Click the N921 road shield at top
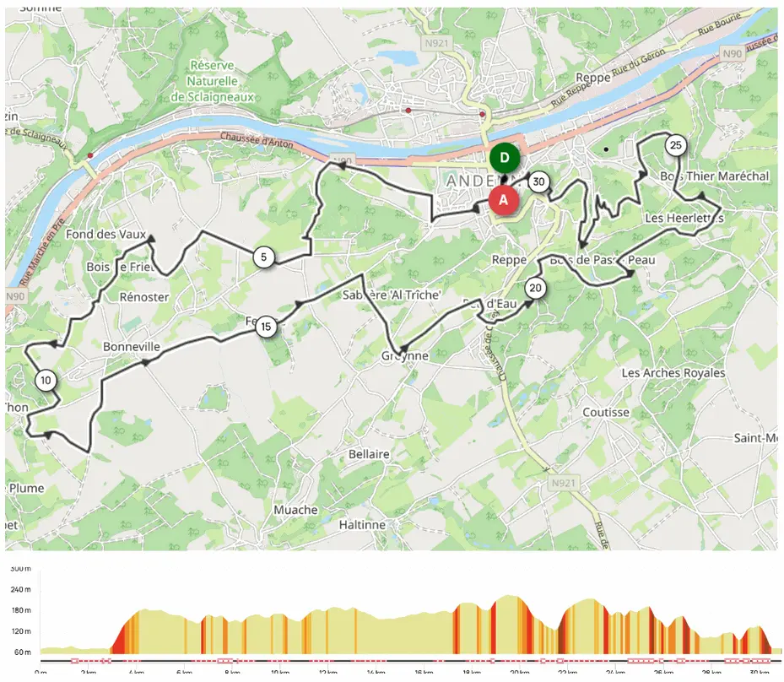 click(x=436, y=43)
